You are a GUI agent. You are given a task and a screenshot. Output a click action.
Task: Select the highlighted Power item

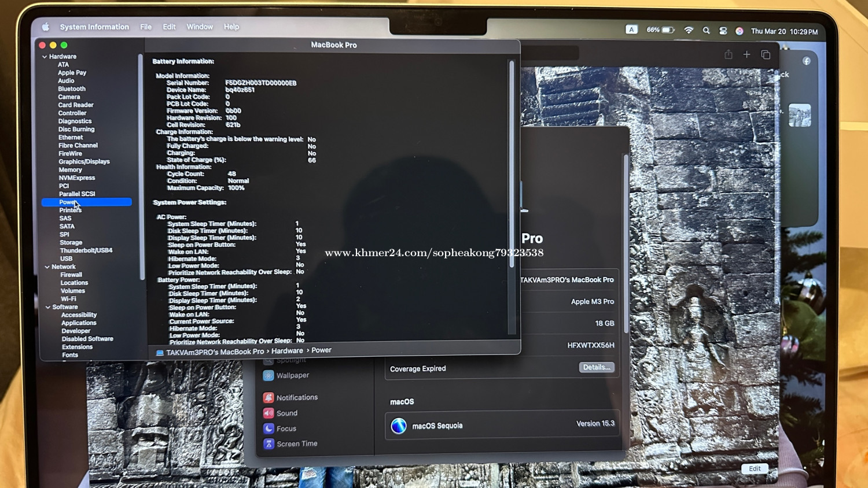[x=87, y=202]
